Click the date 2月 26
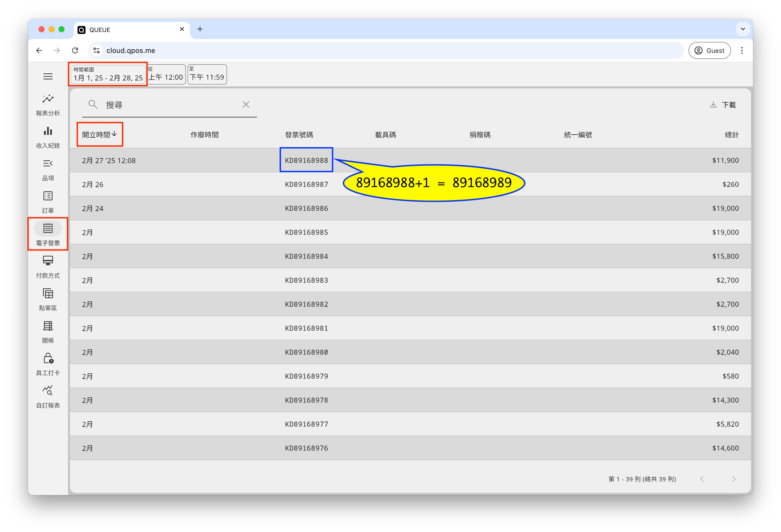Screen dimensions: 781x532 (93, 184)
